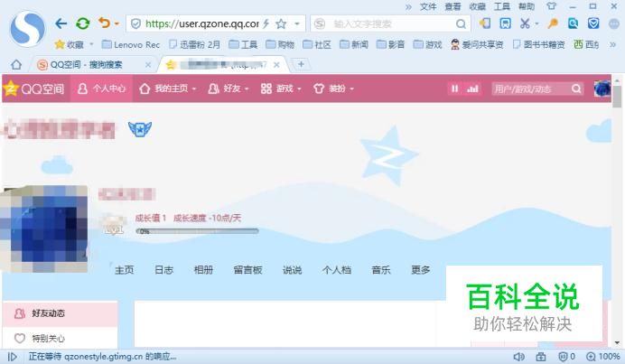Click the music equalizer bars icon
The width and height of the screenshot is (625, 364).
pos(472,89)
